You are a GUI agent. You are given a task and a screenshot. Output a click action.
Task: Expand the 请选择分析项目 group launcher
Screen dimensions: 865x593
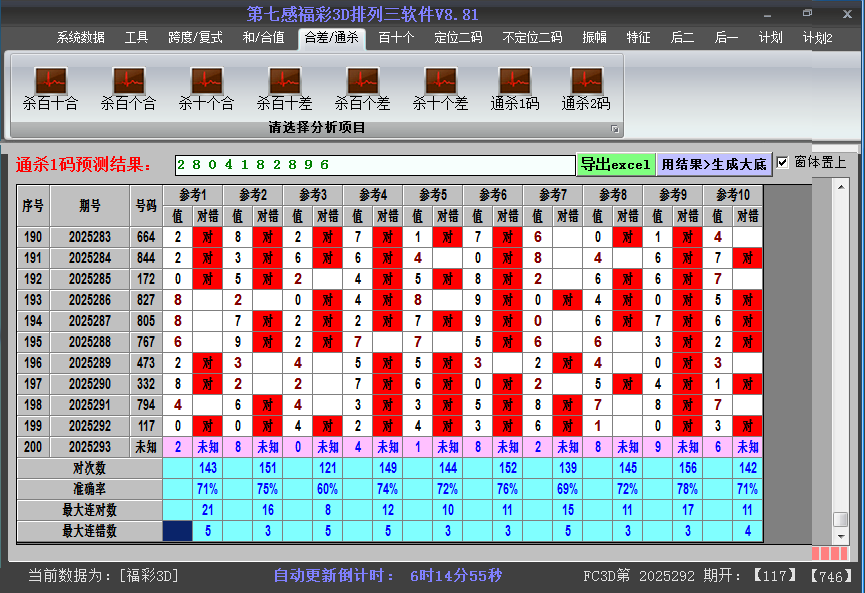615,129
